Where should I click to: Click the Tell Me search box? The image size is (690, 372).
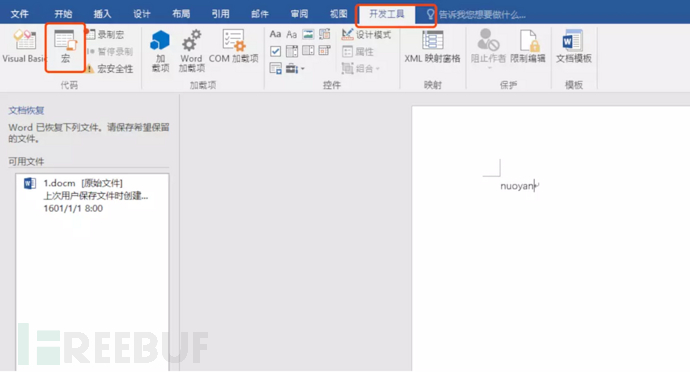coord(482,15)
